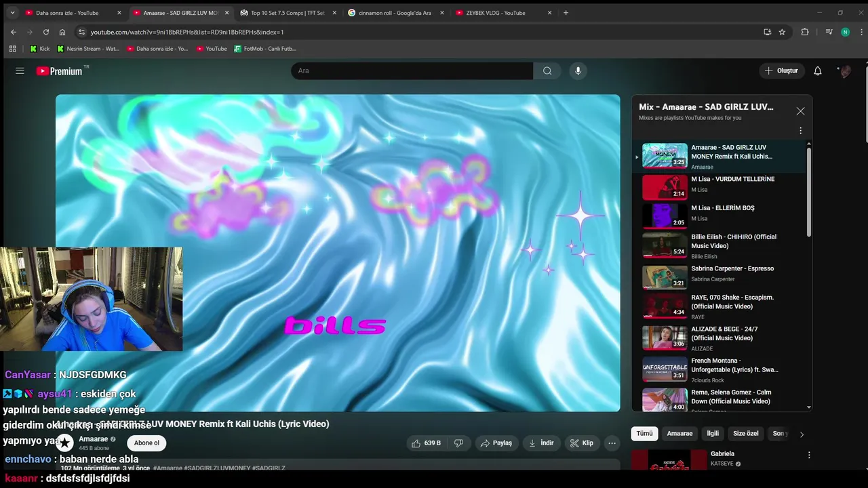This screenshot has height=488, width=868.
Task: Reload the page
Action: [46, 32]
